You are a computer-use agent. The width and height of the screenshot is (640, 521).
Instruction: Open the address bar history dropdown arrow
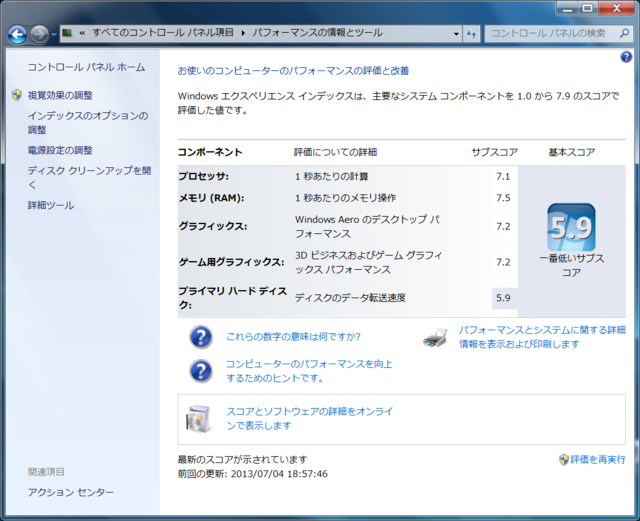click(456, 34)
